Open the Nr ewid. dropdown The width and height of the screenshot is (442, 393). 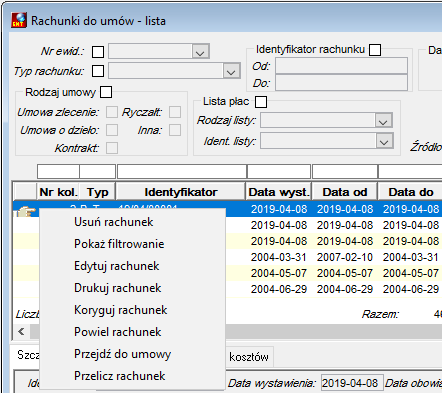(x=200, y=52)
